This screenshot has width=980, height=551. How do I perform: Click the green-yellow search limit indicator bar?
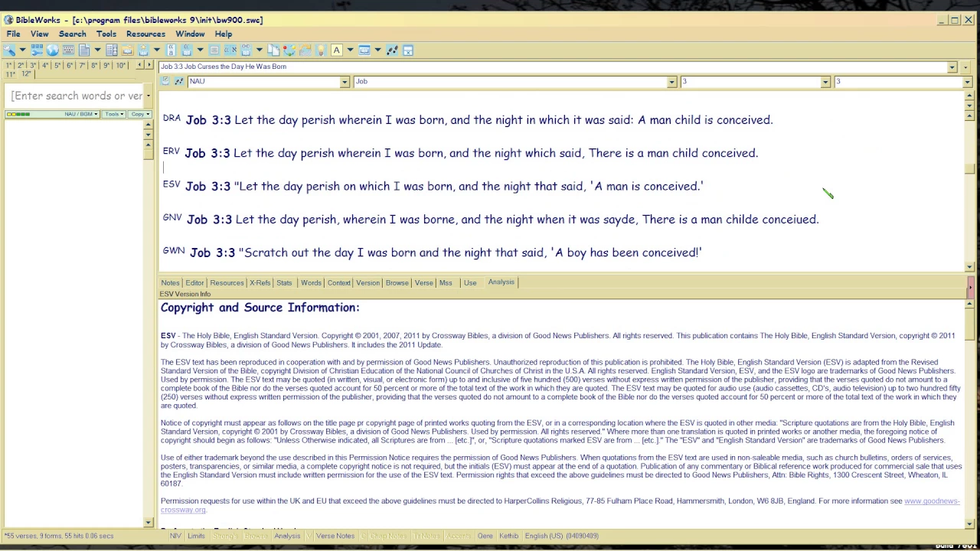tap(18, 114)
